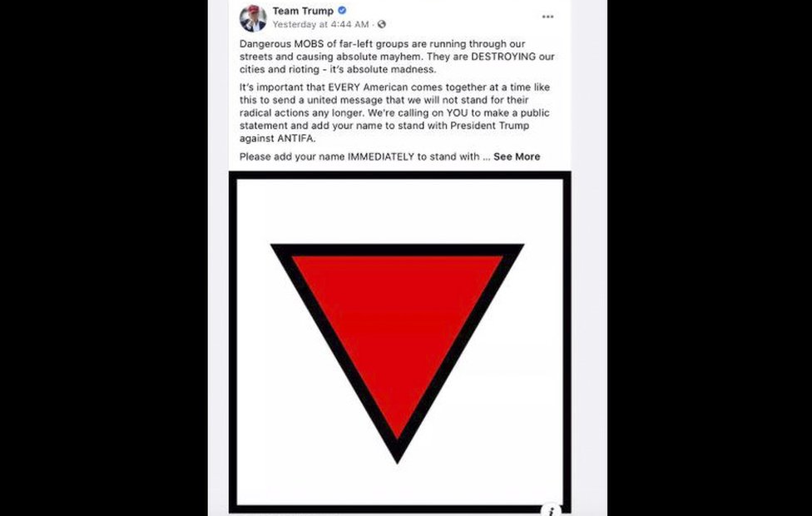Open the Team Trump page name link

(303, 11)
